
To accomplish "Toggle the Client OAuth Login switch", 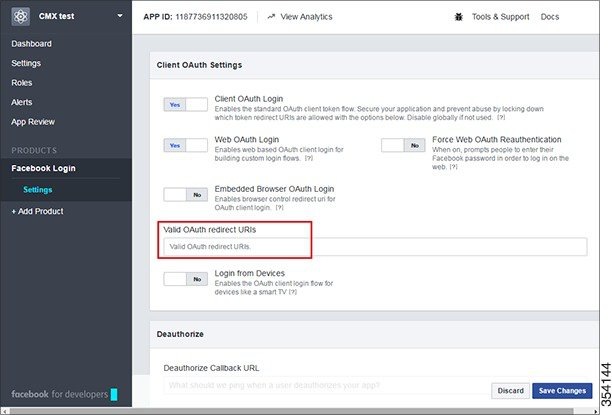I will 185,105.
